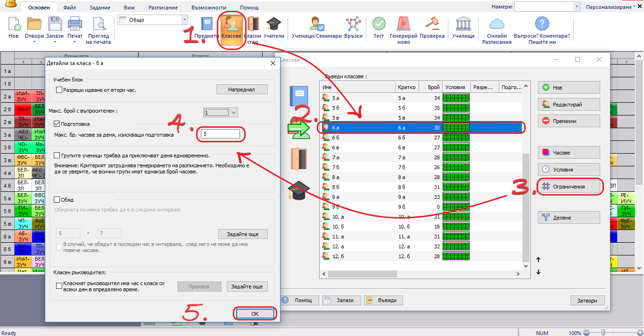Image resolution: width=644 pixels, height=336 pixels.
Task: Click the Ограничения button
Action: coord(570,187)
